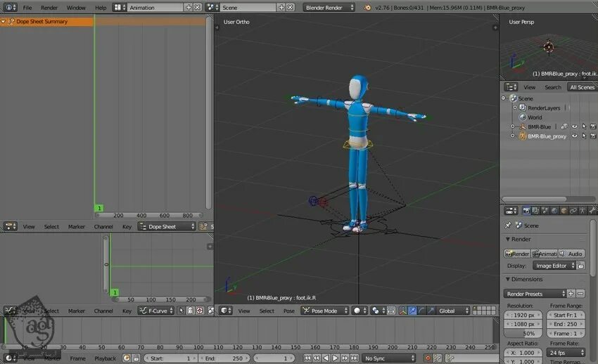The width and height of the screenshot is (598, 364).
Task: Click the 24 fps frame rate selector
Action: (x=566, y=353)
